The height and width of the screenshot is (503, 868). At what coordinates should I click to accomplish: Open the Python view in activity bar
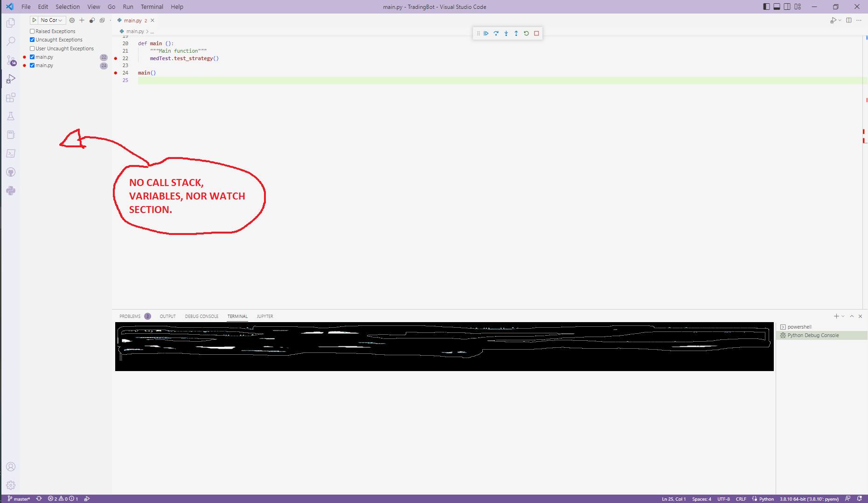[x=11, y=191]
